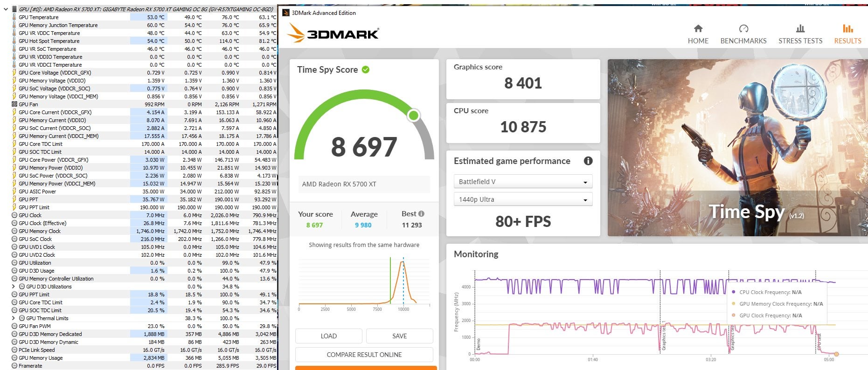Click the thermometer icon on GPU VR SoC Temperature
The width and height of the screenshot is (868, 370).
14,49
